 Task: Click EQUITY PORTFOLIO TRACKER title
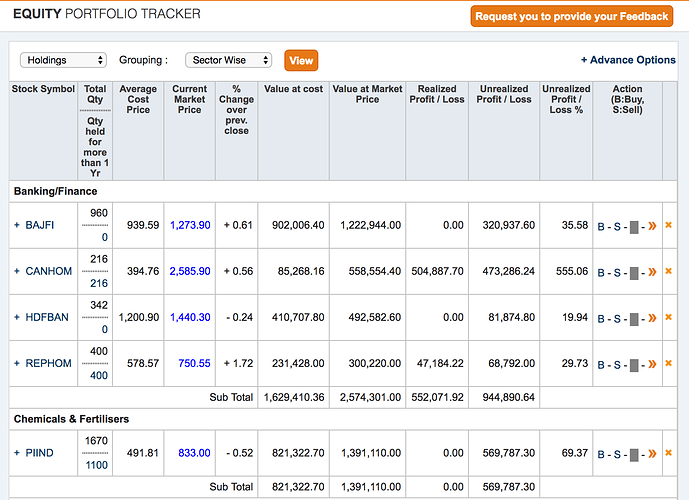(107, 14)
